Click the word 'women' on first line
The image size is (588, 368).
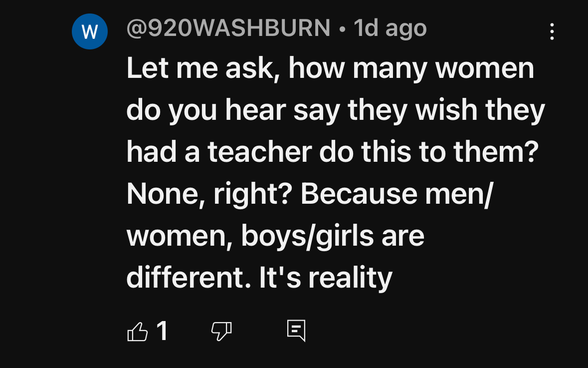click(484, 69)
